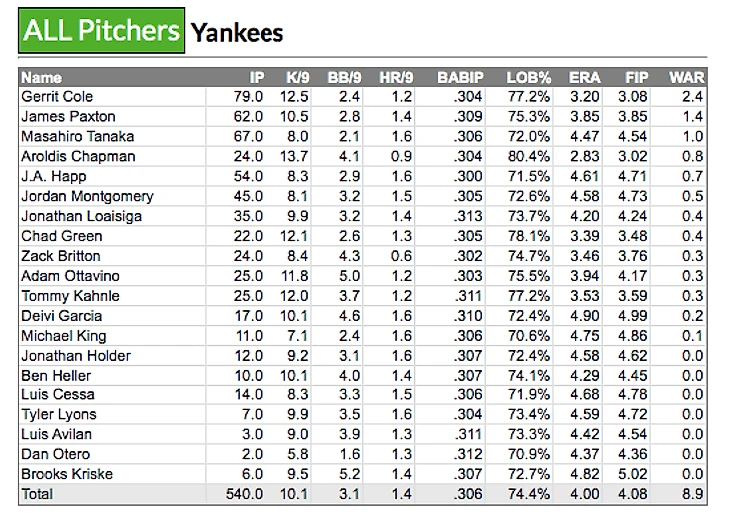The image size is (730, 519).
Task: Open Aroldis Chapman player page
Action: pyautogui.click(x=78, y=156)
